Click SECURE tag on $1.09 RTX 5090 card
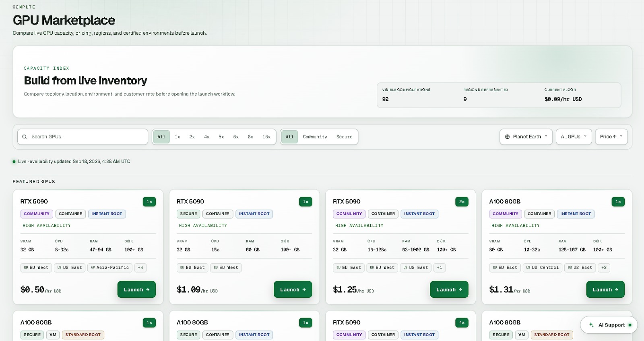644x341 pixels. pyautogui.click(x=188, y=214)
